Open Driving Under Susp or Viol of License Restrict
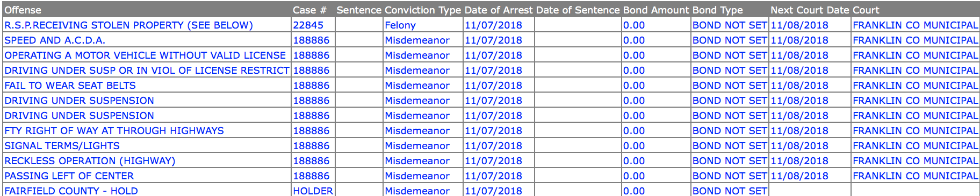 [x=147, y=71]
